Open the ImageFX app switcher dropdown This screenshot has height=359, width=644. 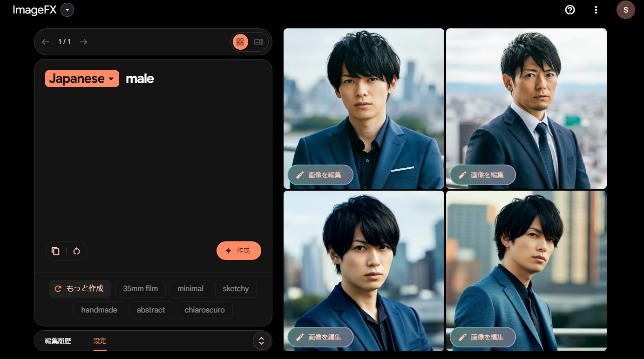(x=67, y=10)
